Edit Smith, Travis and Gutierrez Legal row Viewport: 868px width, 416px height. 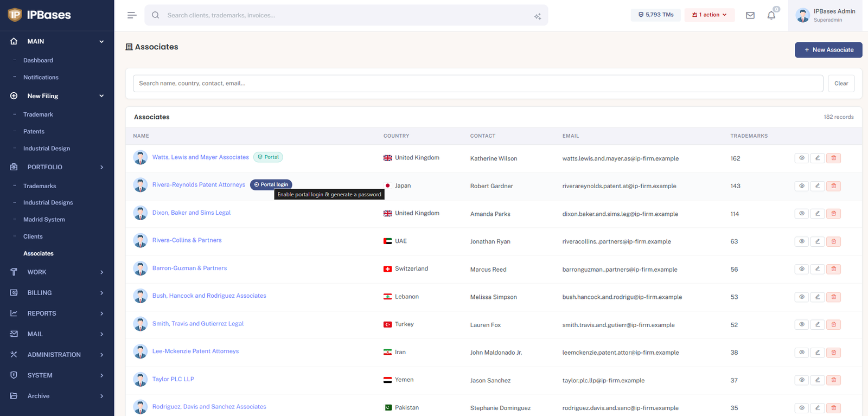pos(818,324)
